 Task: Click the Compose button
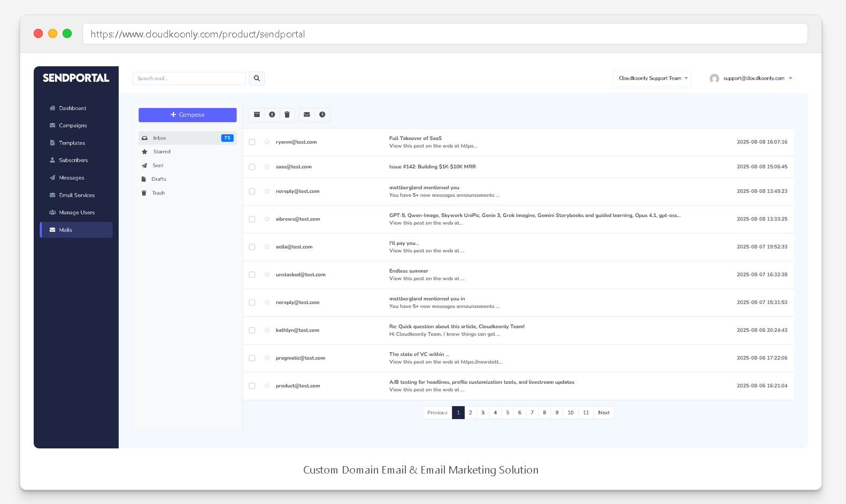click(x=187, y=115)
